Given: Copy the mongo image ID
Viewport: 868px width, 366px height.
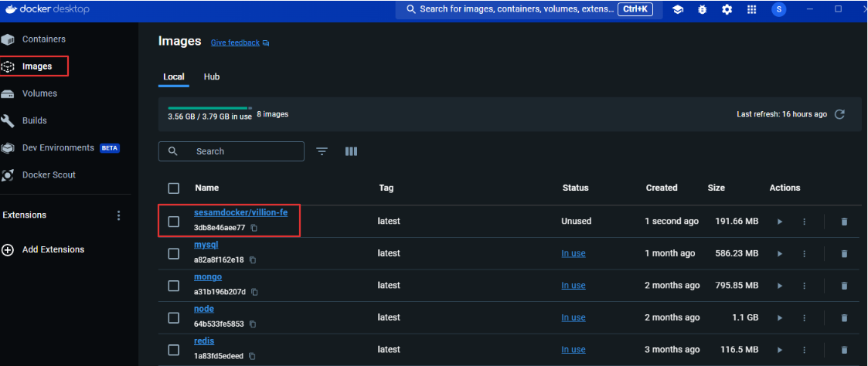Looking at the screenshot, I should [x=255, y=292].
